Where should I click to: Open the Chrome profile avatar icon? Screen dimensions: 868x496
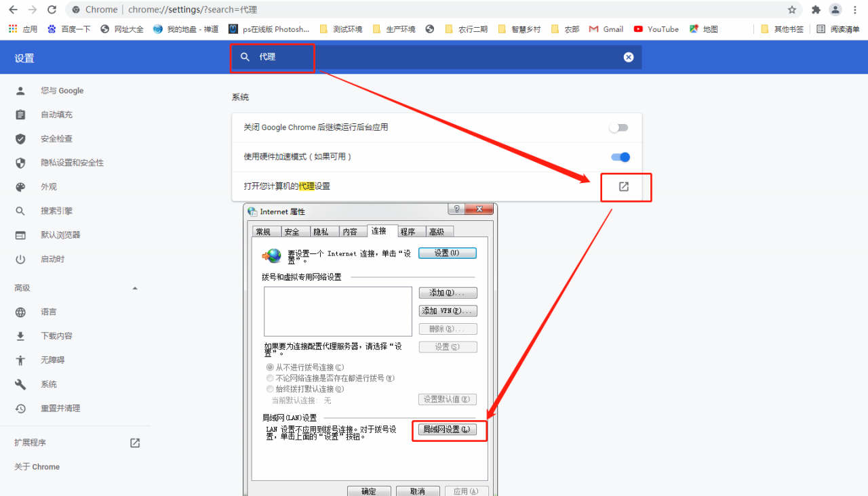tap(835, 9)
